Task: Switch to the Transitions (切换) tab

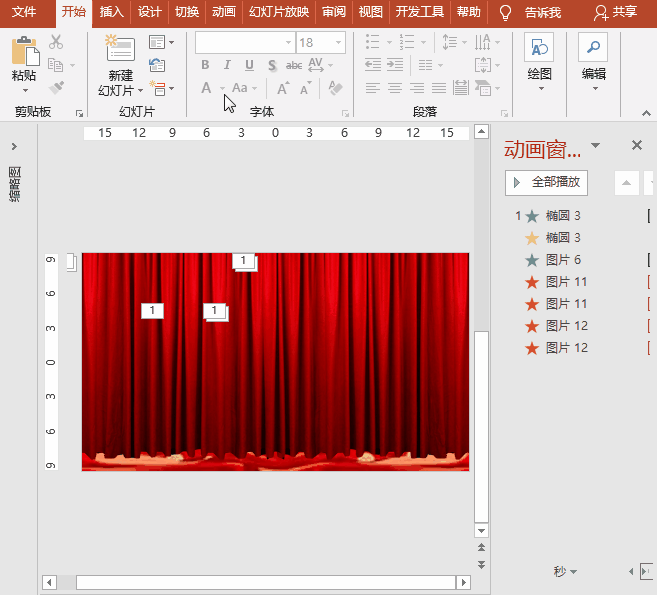Action: 186,12
